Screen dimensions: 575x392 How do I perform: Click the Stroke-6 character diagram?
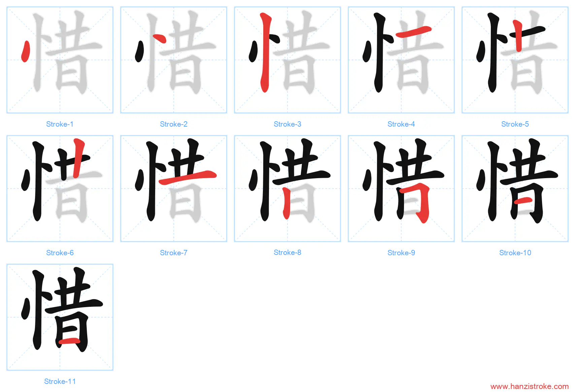pyautogui.click(x=60, y=189)
